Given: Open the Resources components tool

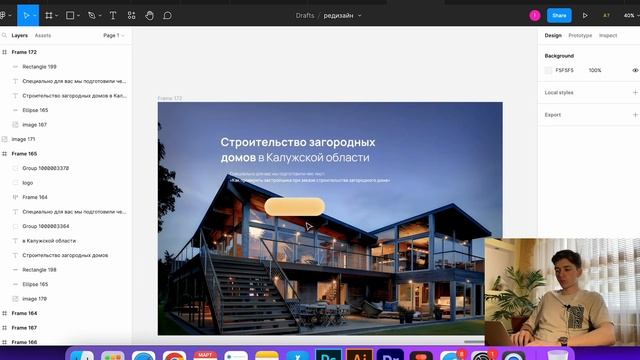Looking at the screenshot, I should (131, 16).
